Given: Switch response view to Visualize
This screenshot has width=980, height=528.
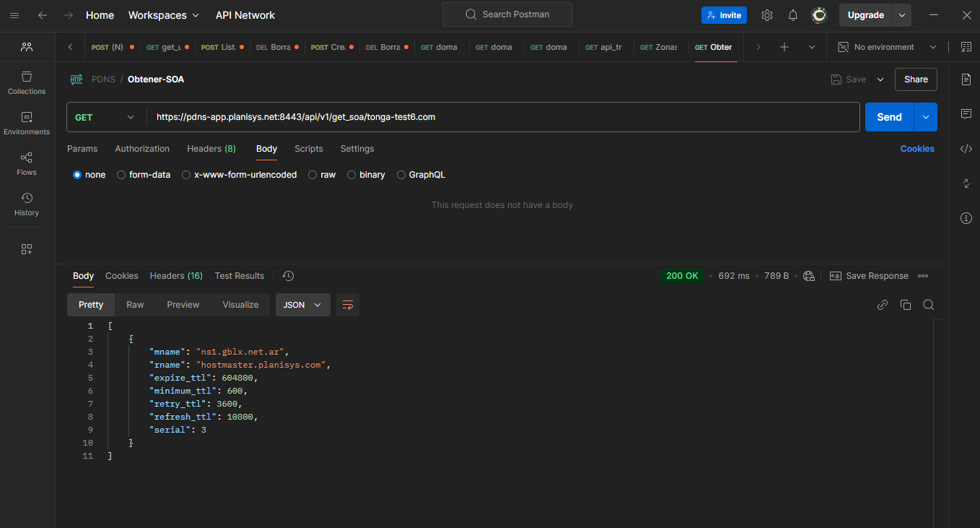Looking at the screenshot, I should [240, 305].
